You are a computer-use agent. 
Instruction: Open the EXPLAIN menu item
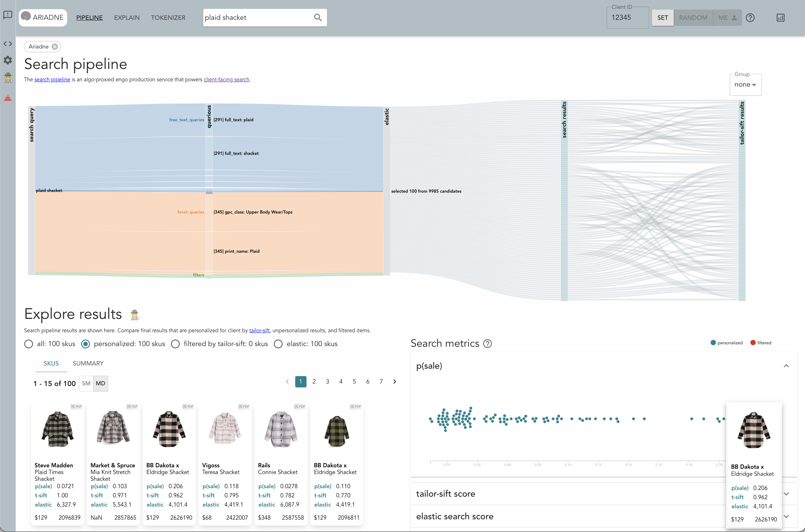coord(127,18)
